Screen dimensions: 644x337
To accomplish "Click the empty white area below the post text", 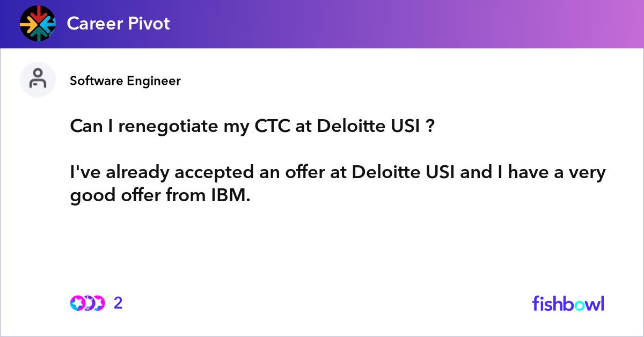I will pyautogui.click(x=322, y=247).
